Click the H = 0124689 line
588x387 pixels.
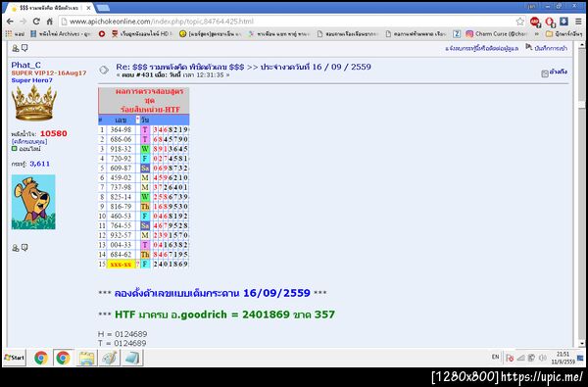point(122,334)
